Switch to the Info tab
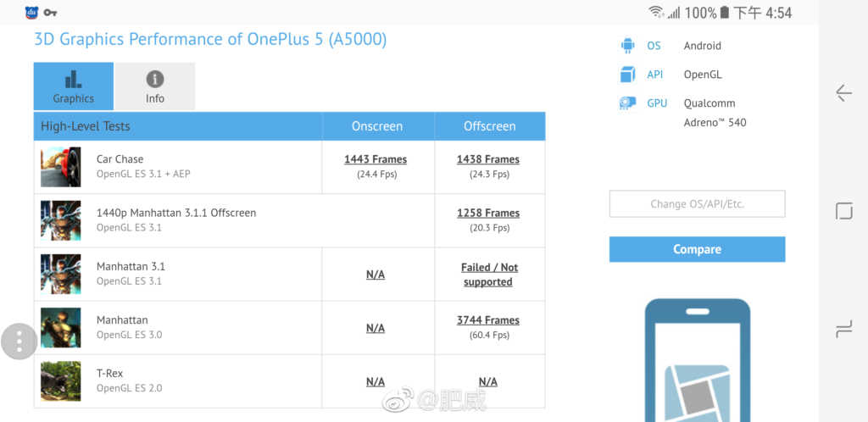The image size is (868, 422). click(155, 86)
